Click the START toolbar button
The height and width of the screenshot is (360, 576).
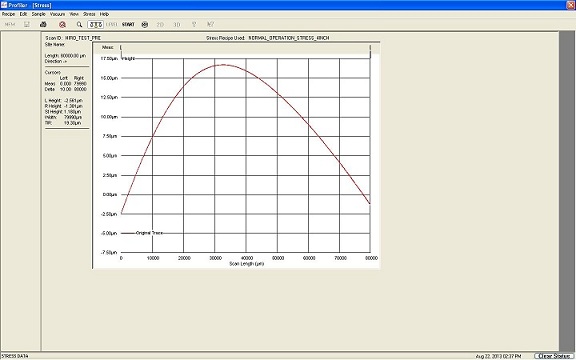[128, 25]
